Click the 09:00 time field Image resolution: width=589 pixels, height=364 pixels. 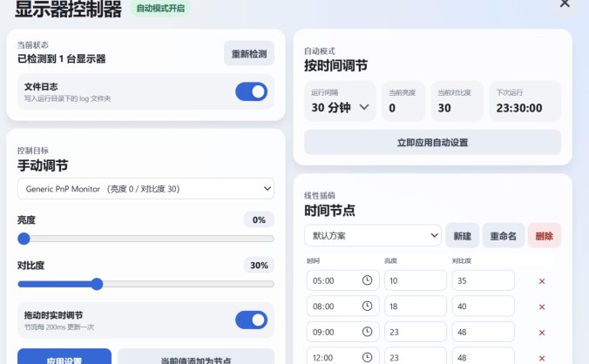[x=342, y=332]
